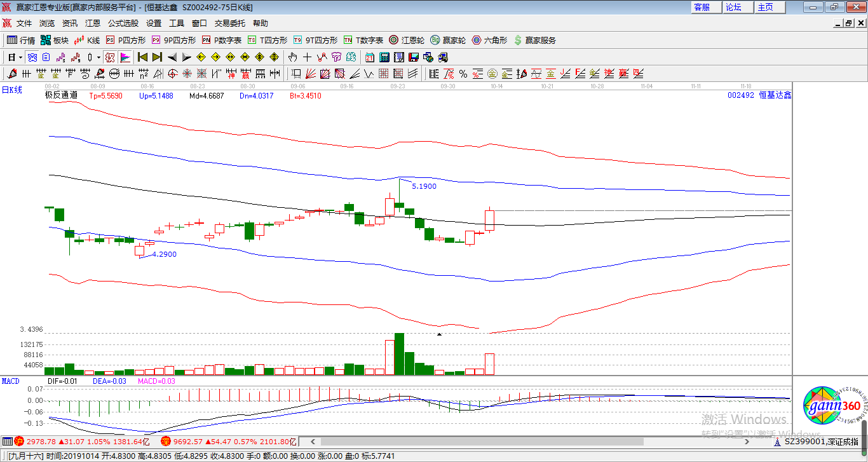Click the pencil draw tool at toolbar start

[11, 74]
